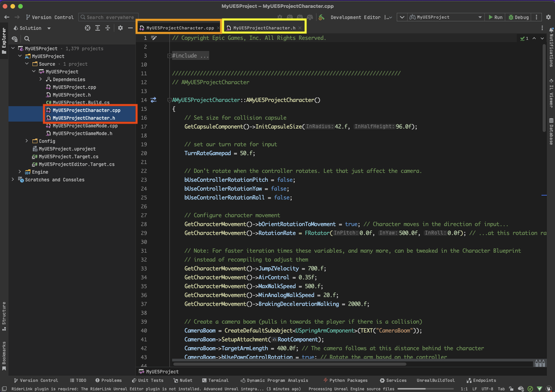
Task: Toggle the Database side panel
Action: click(x=551, y=131)
